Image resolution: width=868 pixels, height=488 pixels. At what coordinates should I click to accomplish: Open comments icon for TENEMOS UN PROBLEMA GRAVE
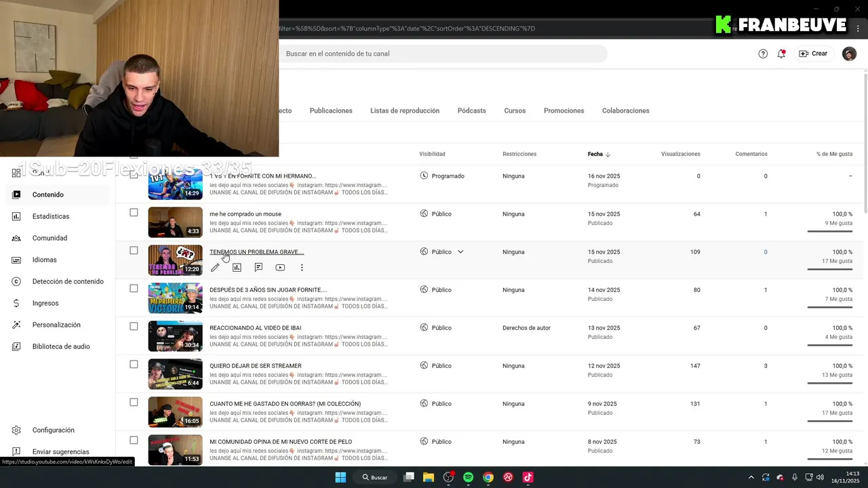[x=258, y=268]
